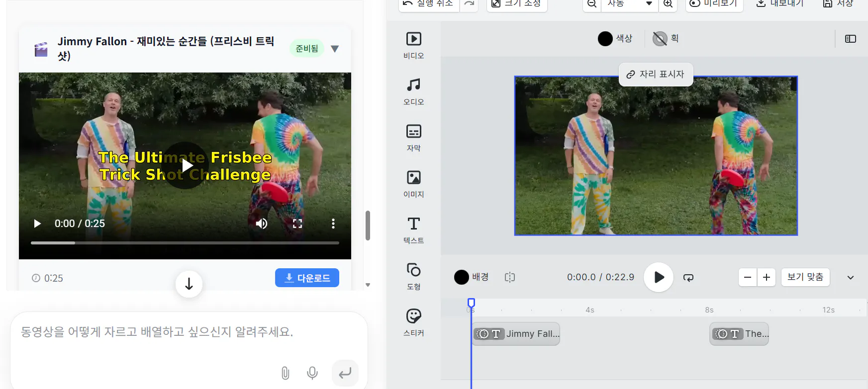Click the 준비됨 status badge
This screenshot has width=868, height=389.
point(307,49)
